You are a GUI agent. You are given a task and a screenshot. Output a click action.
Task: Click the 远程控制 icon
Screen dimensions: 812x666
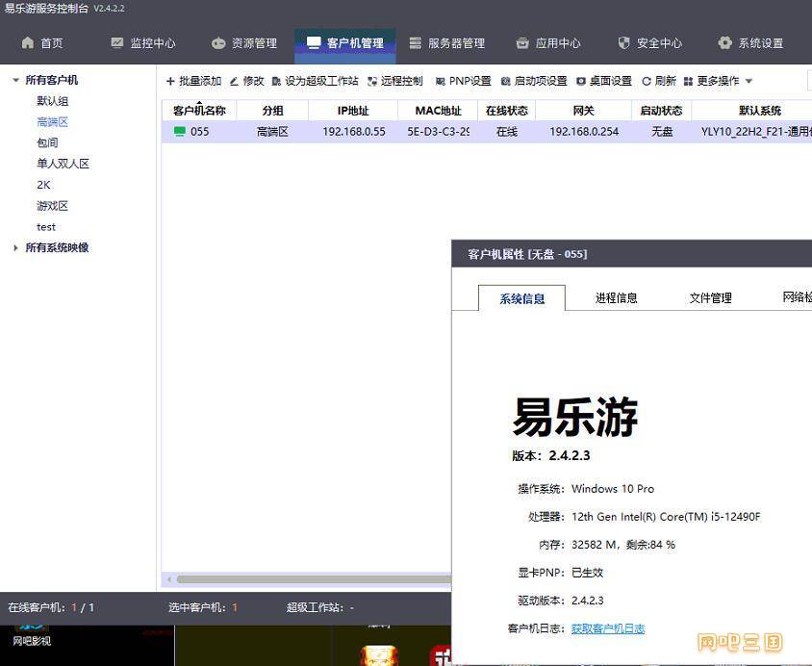tap(371, 81)
